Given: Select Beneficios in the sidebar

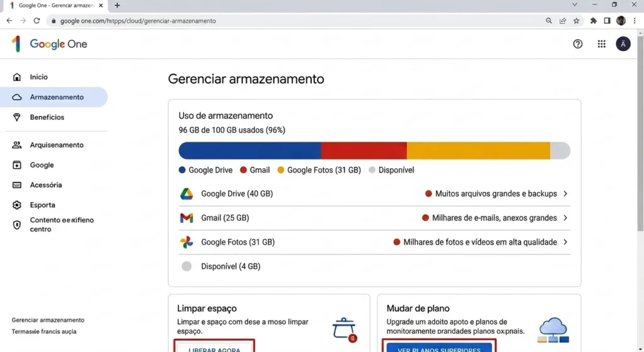Looking at the screenshot, I should (54, 117).
